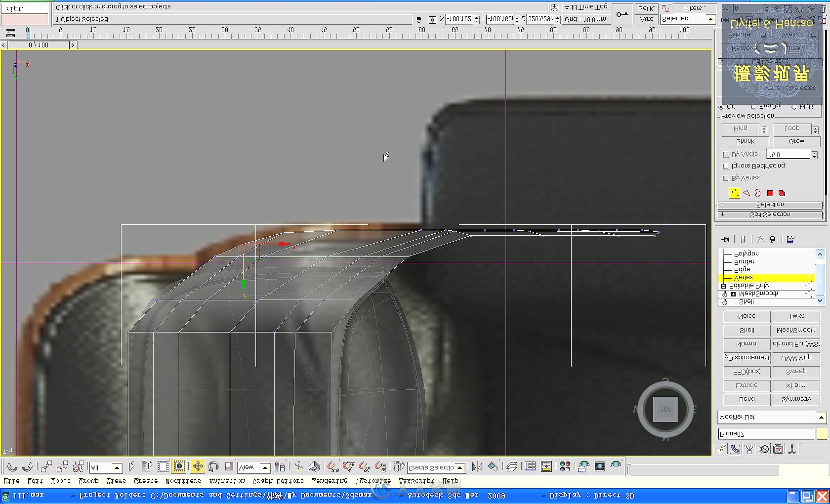Switch to the Hierarchy command panel tab
Image resolution: width=830 pixels, height=504 pixels.
coord(749,449)
